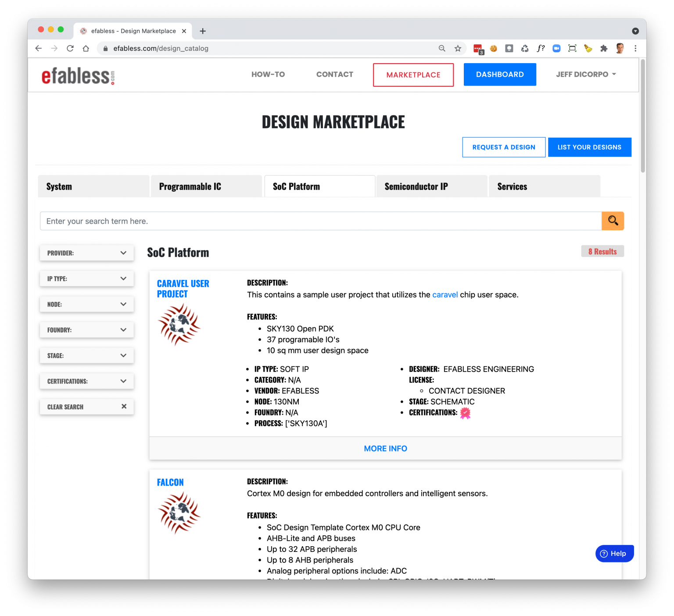Click LIST YOUR DESIGNS button
This screenshot has height=616, width=674.
[589, 147]
